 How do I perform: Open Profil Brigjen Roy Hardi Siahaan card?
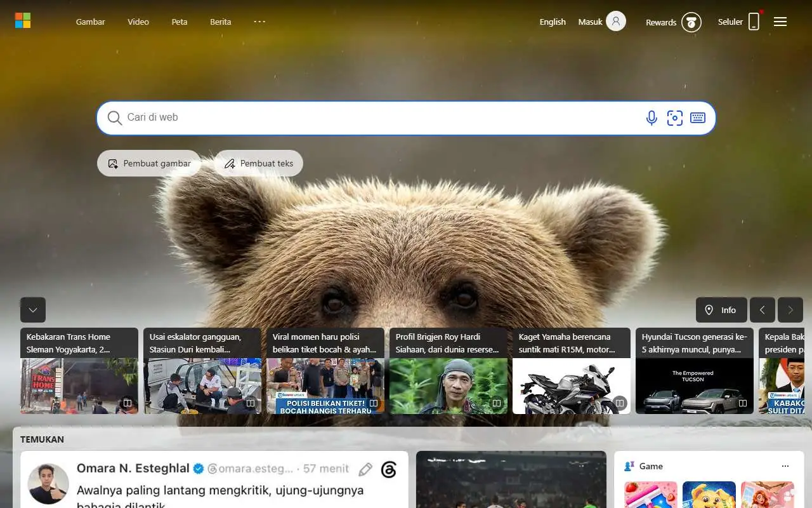point(449,371)
